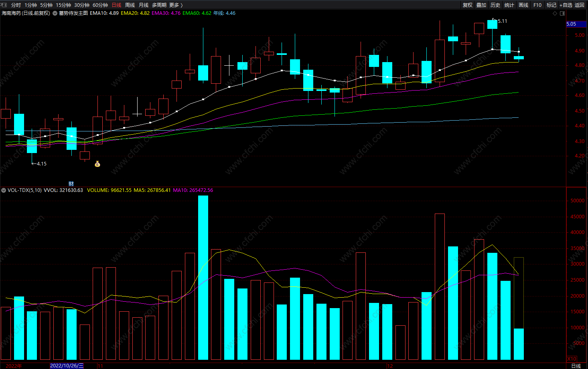Open the 更多 more periods menu
Image resolution: width=588 pixels, height=369 pixels.
click(176, 5)
